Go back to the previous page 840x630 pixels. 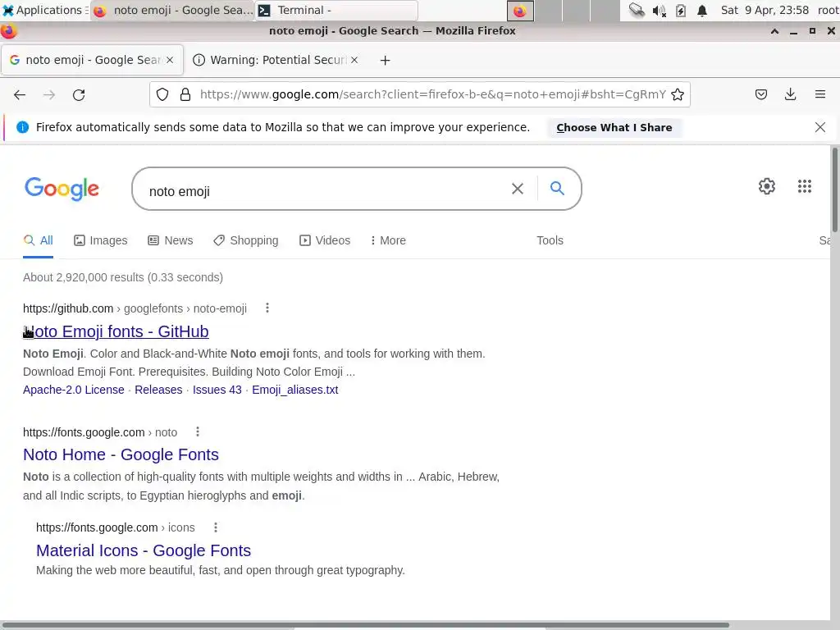[20, 95]
